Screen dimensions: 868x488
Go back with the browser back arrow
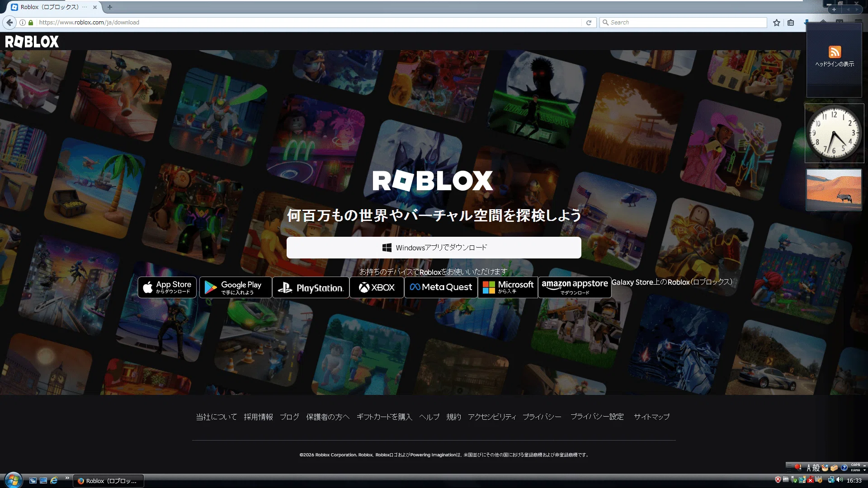(x=9, y=23)
